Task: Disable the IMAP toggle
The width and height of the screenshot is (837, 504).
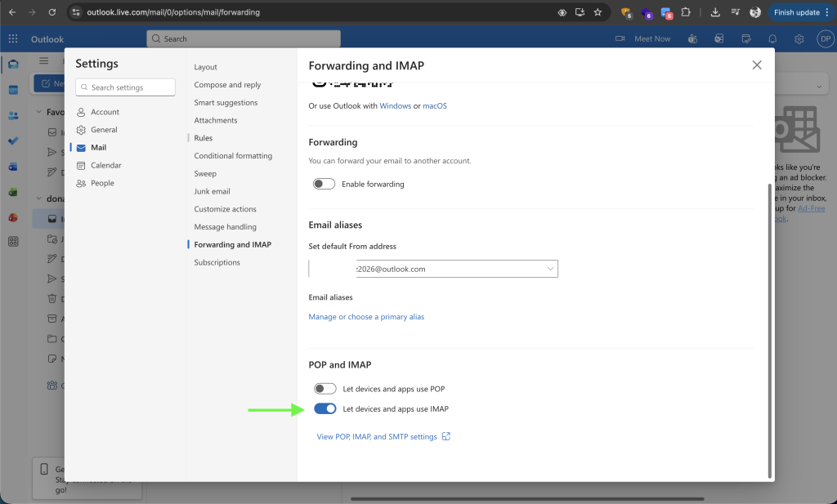Action: click(x=324, y=408)
